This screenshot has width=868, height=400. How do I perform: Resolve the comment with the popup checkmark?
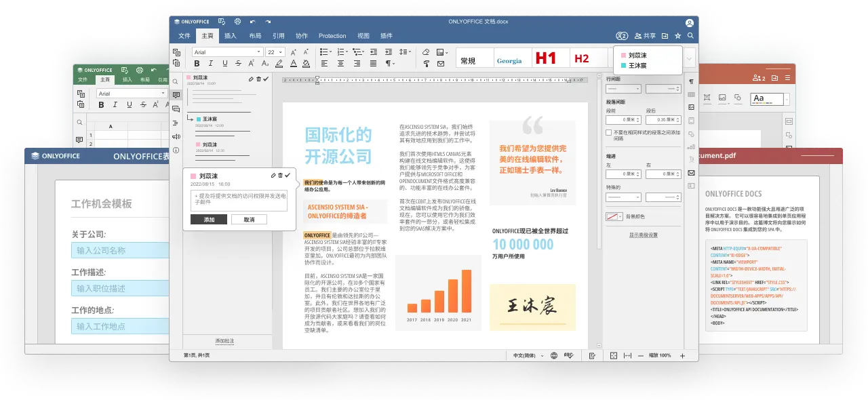[288, 176]
